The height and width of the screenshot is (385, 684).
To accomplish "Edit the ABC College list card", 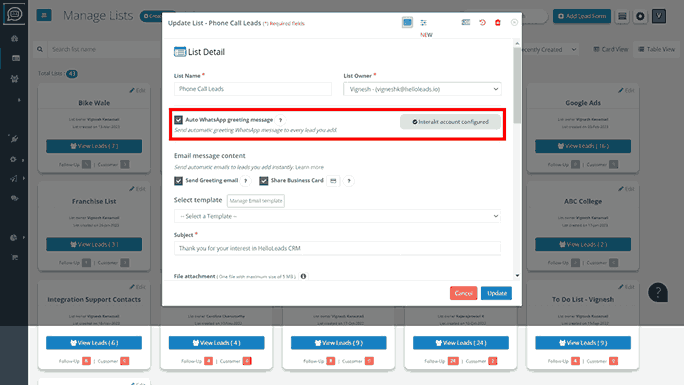I will click(626, 189).
